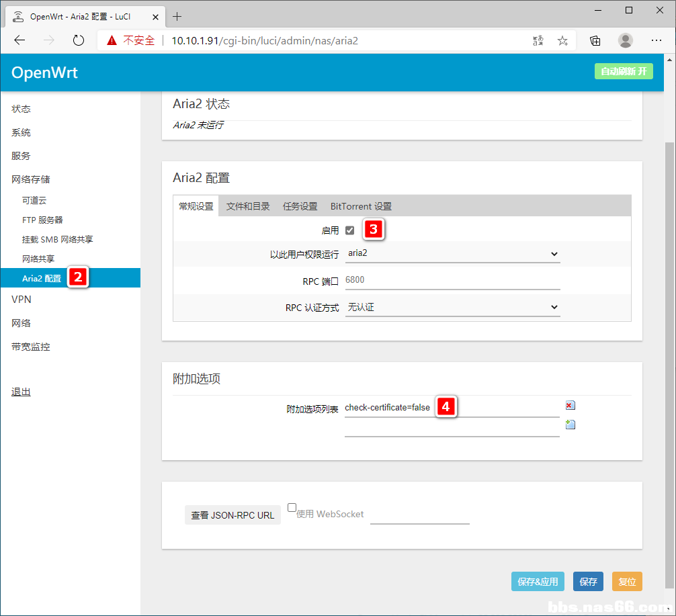
Task: Open the collections icon in toolbar
Action: coord(595,40)
